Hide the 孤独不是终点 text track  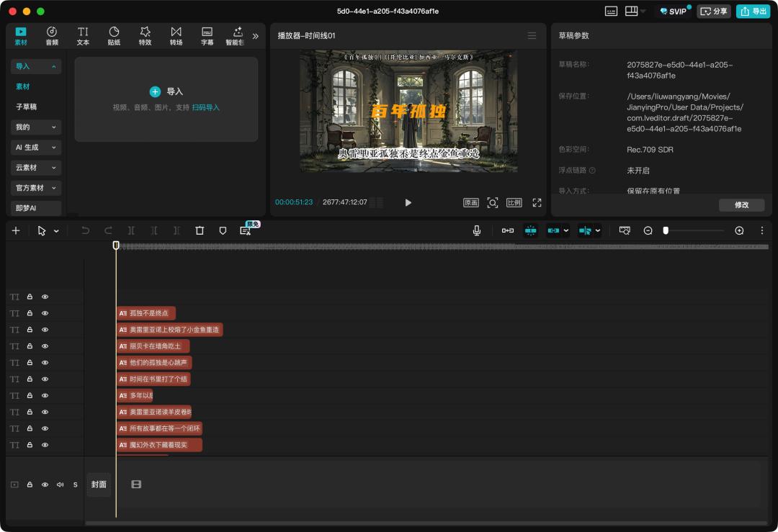pyautogui.click(x=45, y=313)
